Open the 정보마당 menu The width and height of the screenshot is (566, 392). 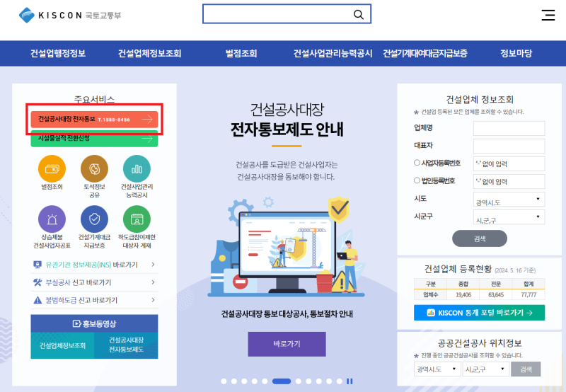[x=516, y=53]
